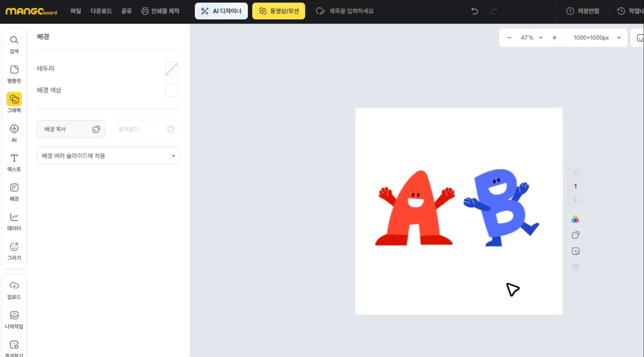The height and width of the screenshot is (357, 644).
Task: Select the AI tool in sidebar
Action: (14, 132)
